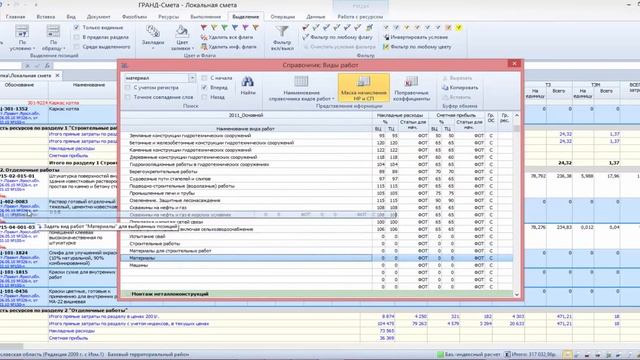Click dialog list scrollbar up arrow
640x360 pixels.
[516, 116]
